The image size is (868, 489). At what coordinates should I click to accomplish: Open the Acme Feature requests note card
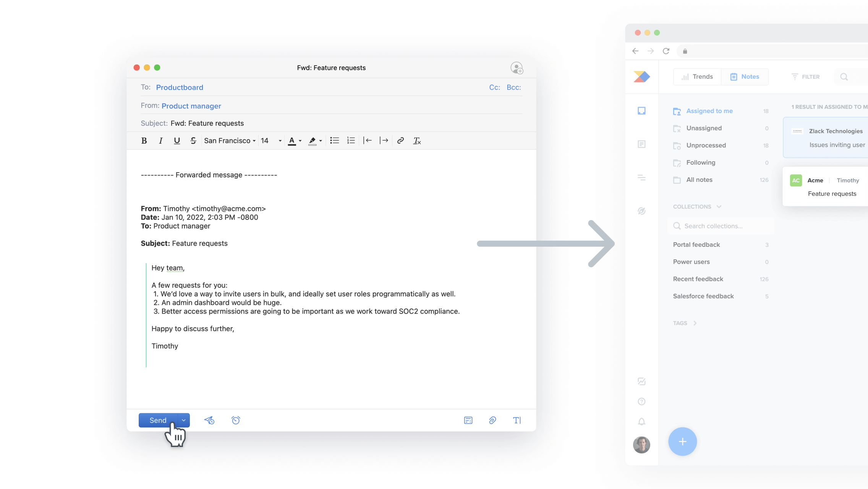tap(825, 186)
